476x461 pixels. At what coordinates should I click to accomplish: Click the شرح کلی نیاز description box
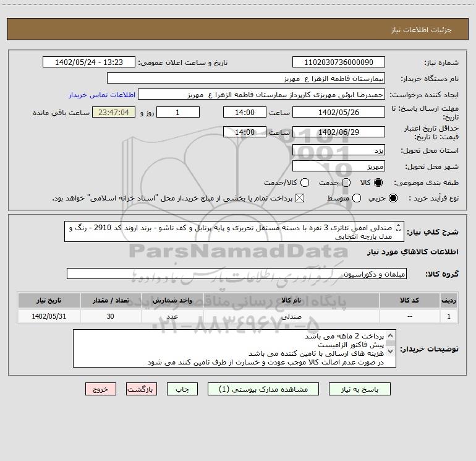[x=234, y=231]
